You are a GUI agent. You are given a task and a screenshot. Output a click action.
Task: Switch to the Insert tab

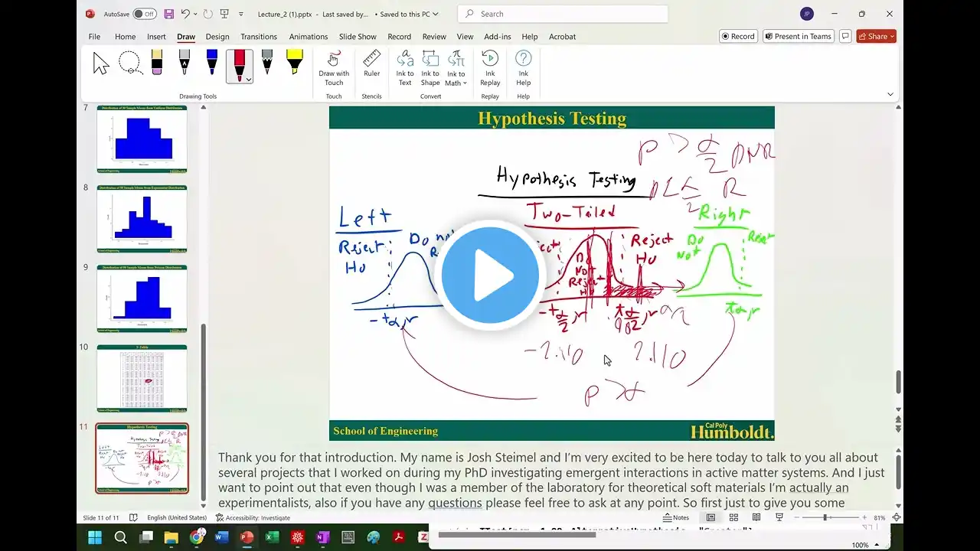pyautogui.click(x=156, y=37)
